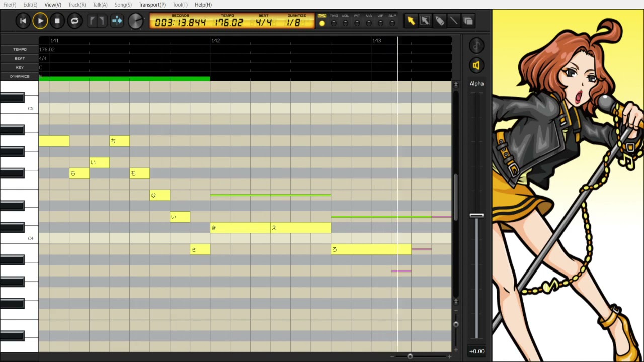Select the straight line tool

click(454, 21)
